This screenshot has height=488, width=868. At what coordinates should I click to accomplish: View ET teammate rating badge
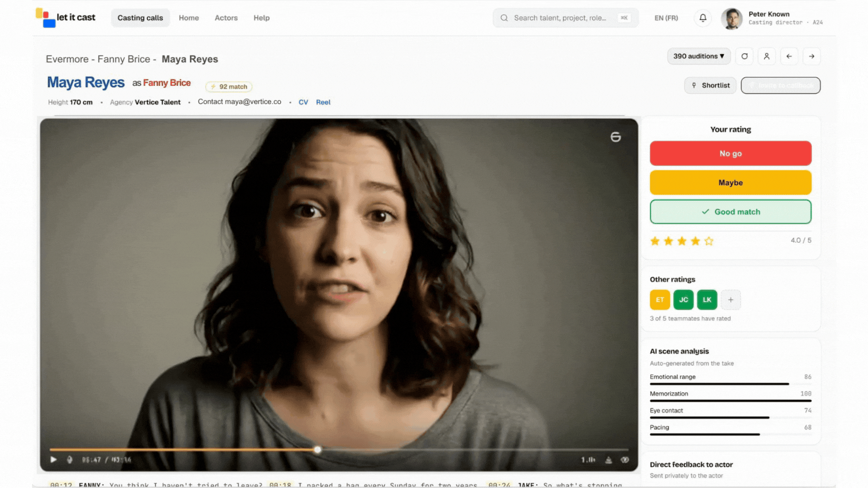click(x=660, y=300)
